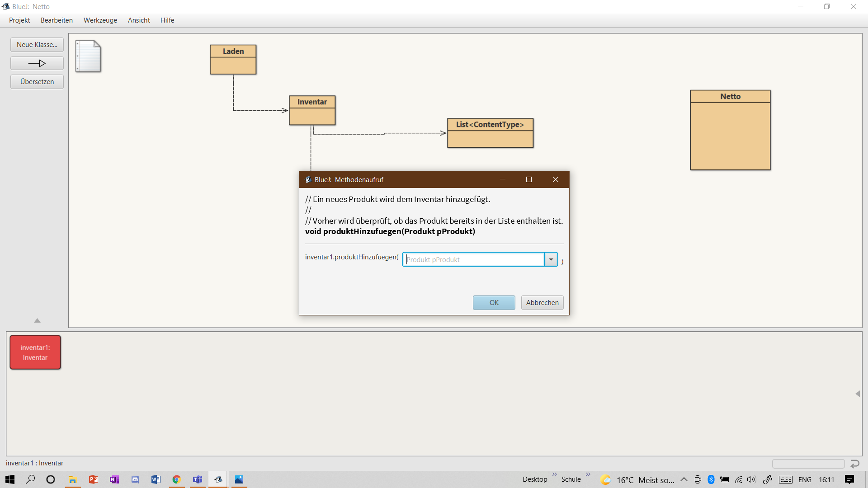
Task: Click the Übersetzen compile button
Action: click(x=37, y=82)
